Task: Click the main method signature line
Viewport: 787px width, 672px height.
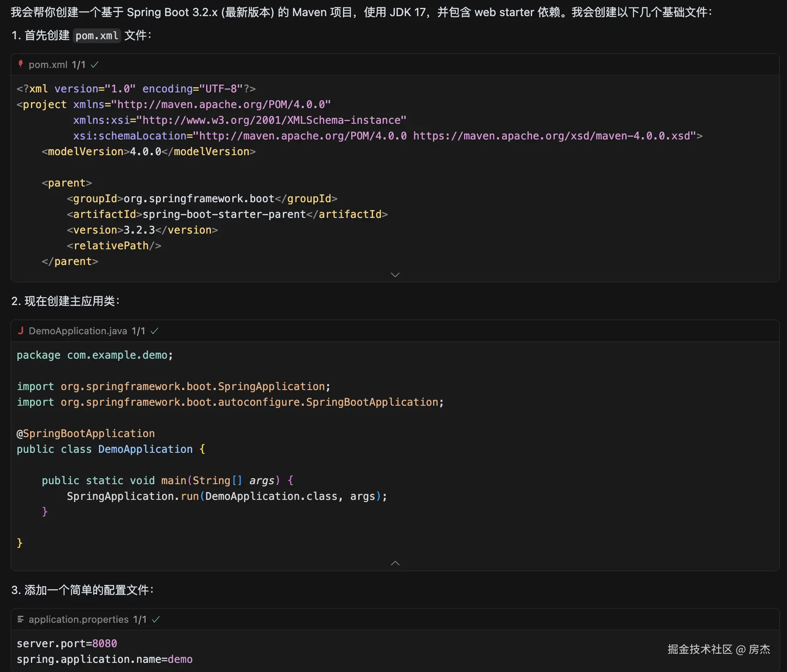Action: (x=168, y=481)
